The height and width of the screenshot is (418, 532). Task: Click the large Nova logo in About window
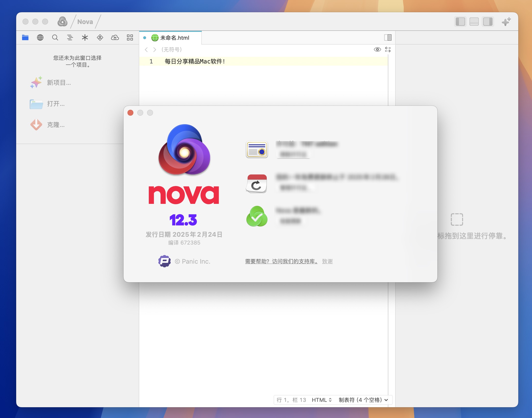[x=184, y=150]
